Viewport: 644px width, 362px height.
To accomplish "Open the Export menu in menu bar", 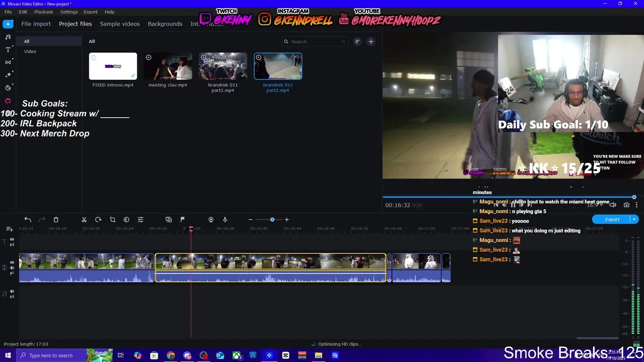I will [x=91, y=12].
